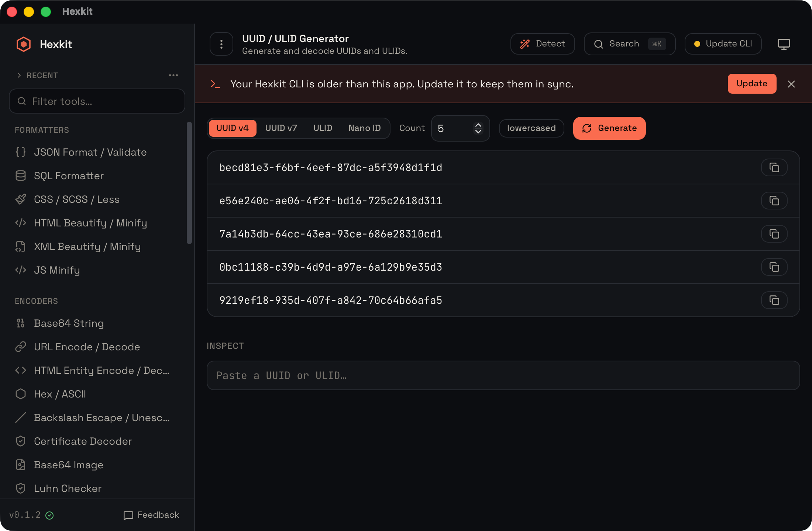The image size is (812, 531).
Task: Click the Generate button
Action: [609, 128]
